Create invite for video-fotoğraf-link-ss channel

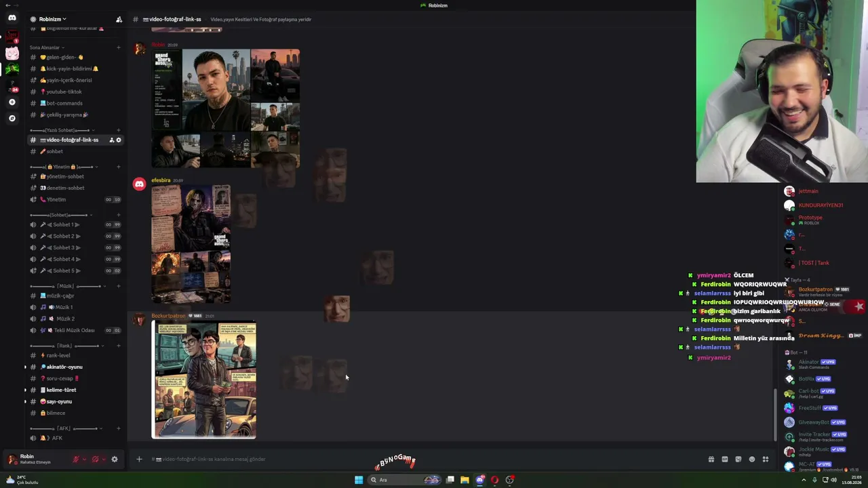point(111,140)
